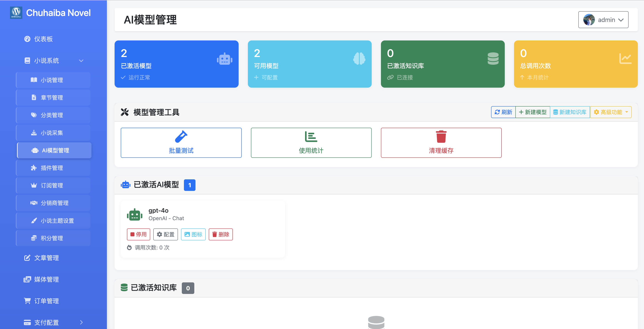Open the admin user dropdown

click(603, 20)
